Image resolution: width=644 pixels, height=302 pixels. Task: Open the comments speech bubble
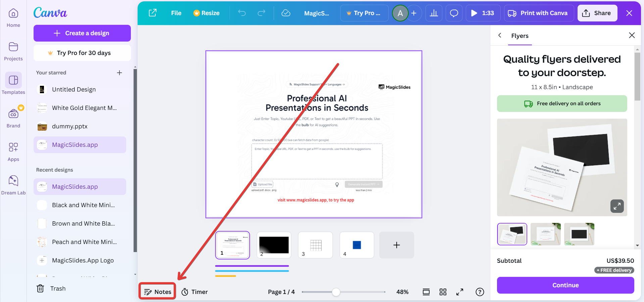[x=454, y=13]
